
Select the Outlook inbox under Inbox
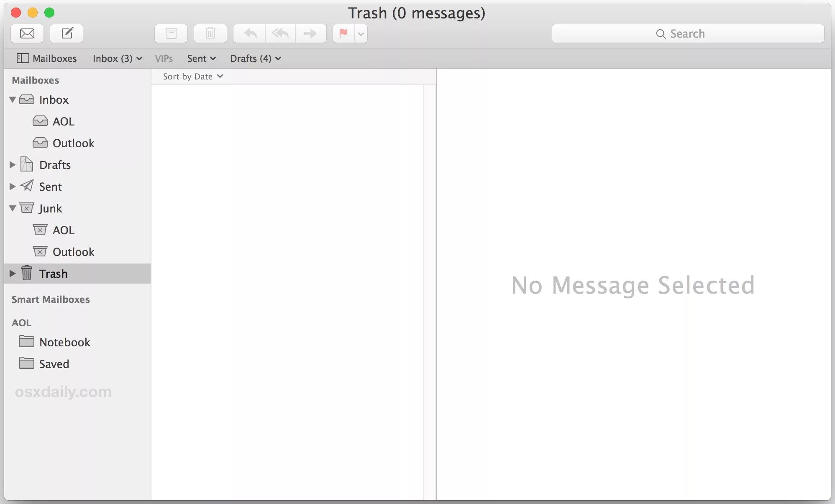coord(73,143)
